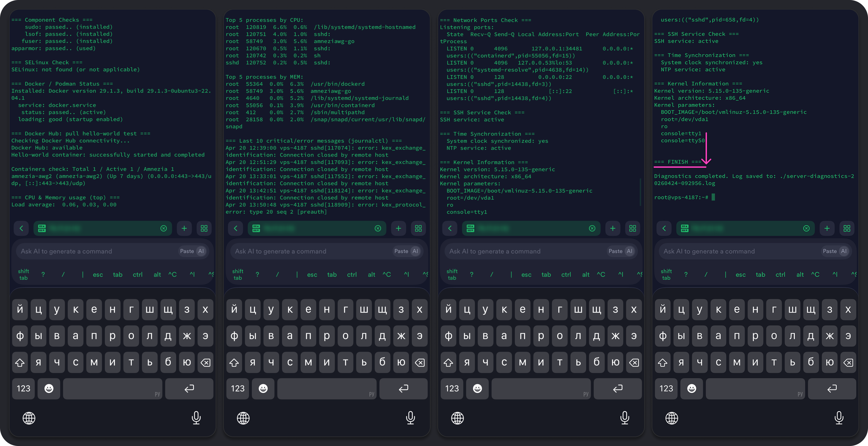
Task: Add a new session with plus on the third screen
Action: click(x=613, y=228)
